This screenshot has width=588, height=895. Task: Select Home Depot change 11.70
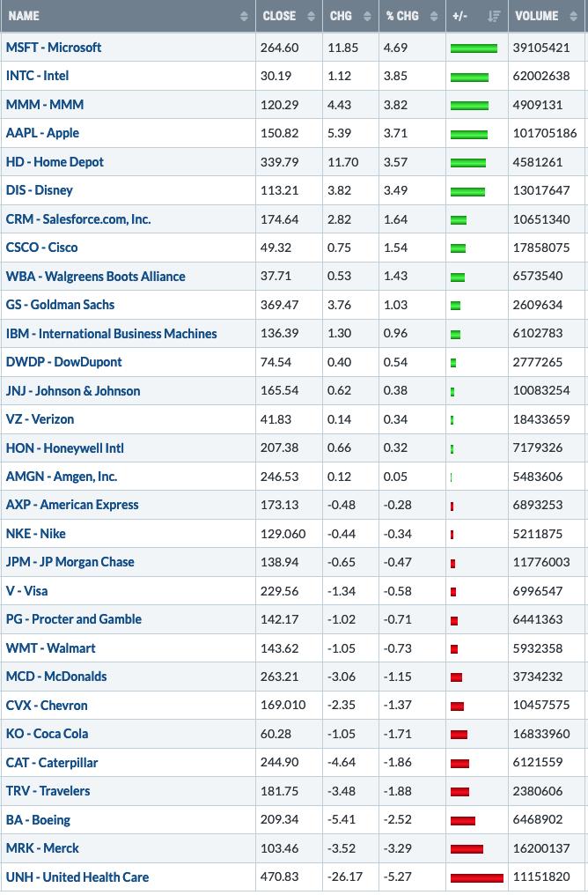pyautogui.click(x=342, y=162)
